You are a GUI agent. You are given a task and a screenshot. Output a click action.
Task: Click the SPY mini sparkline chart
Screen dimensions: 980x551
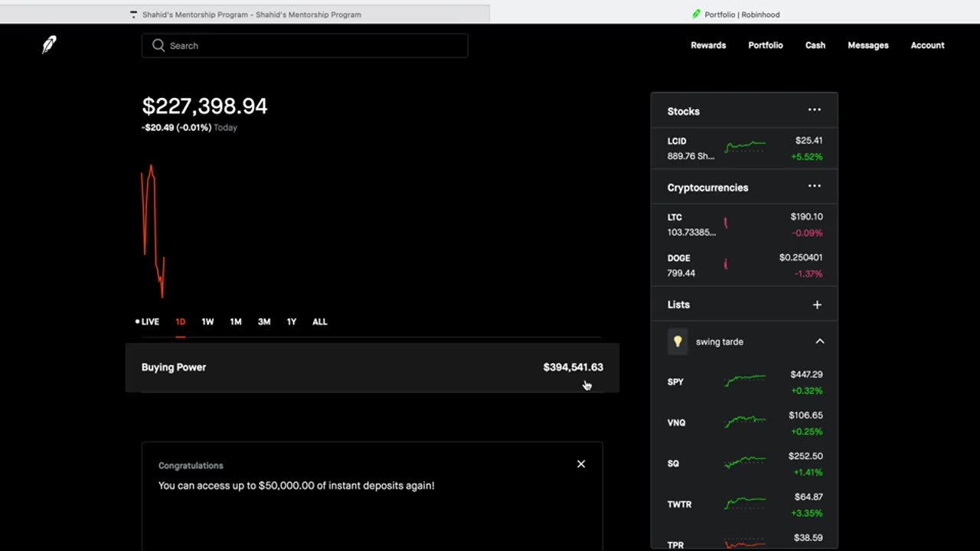tap(745, 380)
